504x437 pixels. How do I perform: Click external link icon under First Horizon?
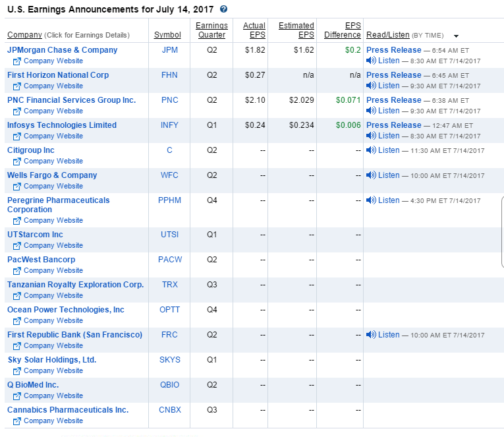point(16,86)
